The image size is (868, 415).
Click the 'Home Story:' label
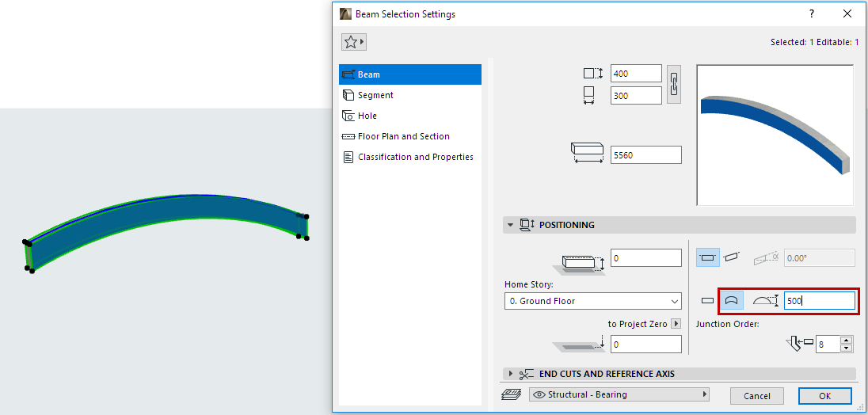click(529, 284)
